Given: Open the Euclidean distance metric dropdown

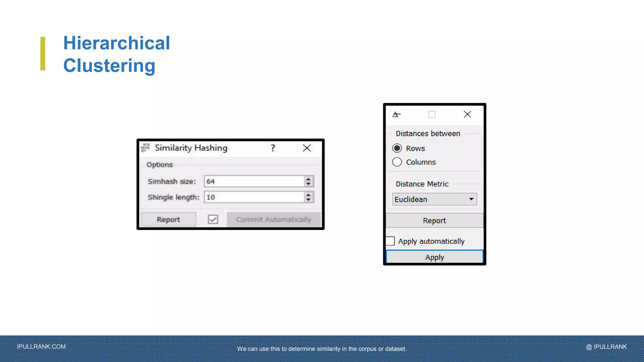Looking at the screenshot, I should (435, 199).
